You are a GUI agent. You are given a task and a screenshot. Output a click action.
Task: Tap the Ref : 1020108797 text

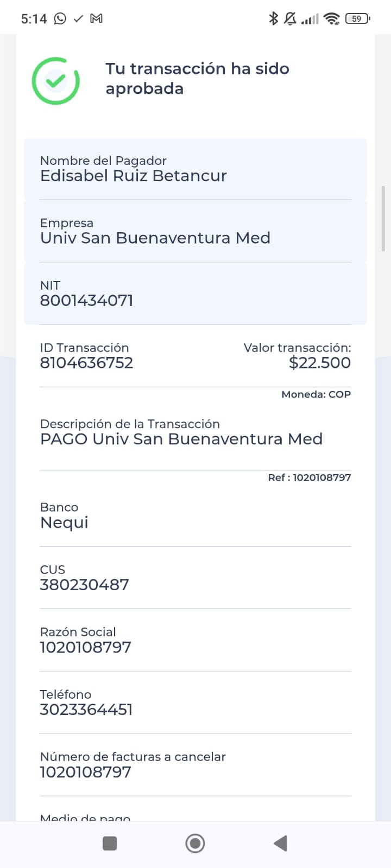pyautogui.click(x=310, y=477)
